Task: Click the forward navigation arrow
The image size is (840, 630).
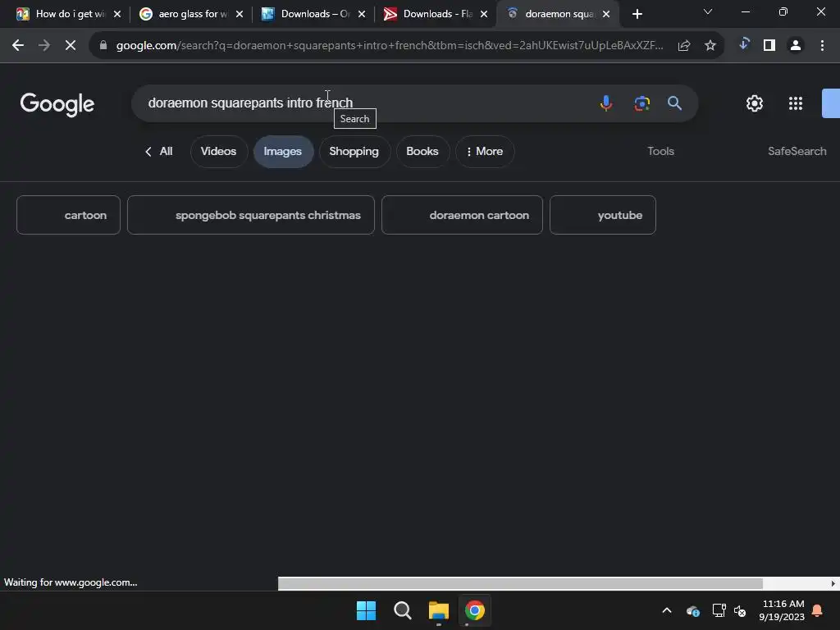Action: pos(44,46)
